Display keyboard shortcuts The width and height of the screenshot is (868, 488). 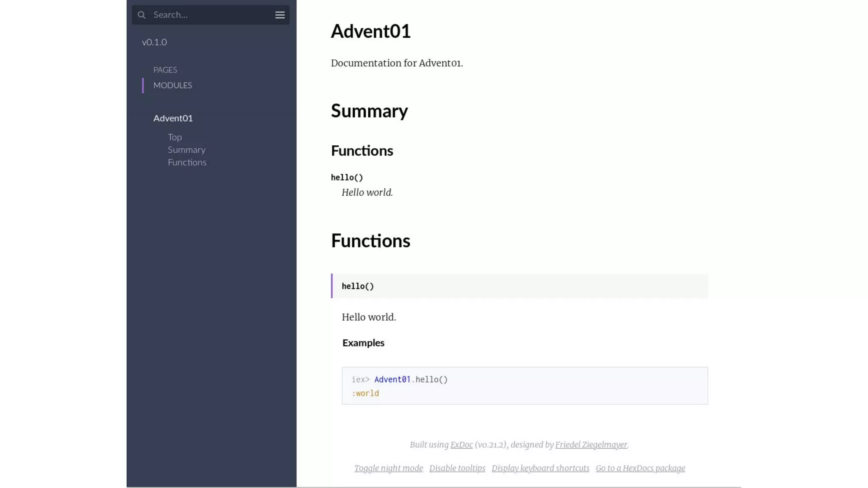(x=540, y=468)
